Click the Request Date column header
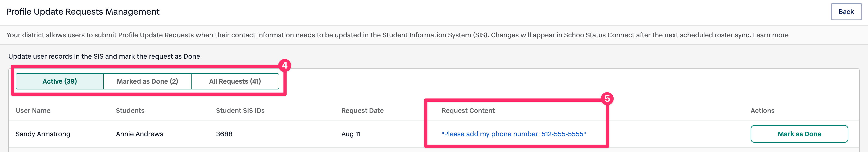This screenshot has height=152, width=868. [x=362, y=111]
